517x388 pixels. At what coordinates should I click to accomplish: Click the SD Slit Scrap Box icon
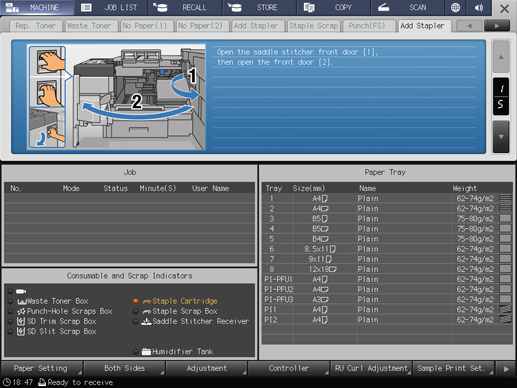(21, 331)
